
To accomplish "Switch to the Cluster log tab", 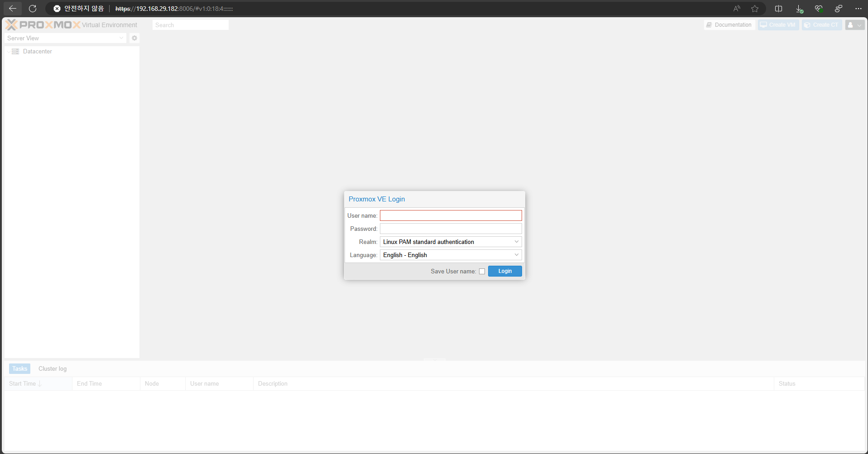I will [53, 368].
